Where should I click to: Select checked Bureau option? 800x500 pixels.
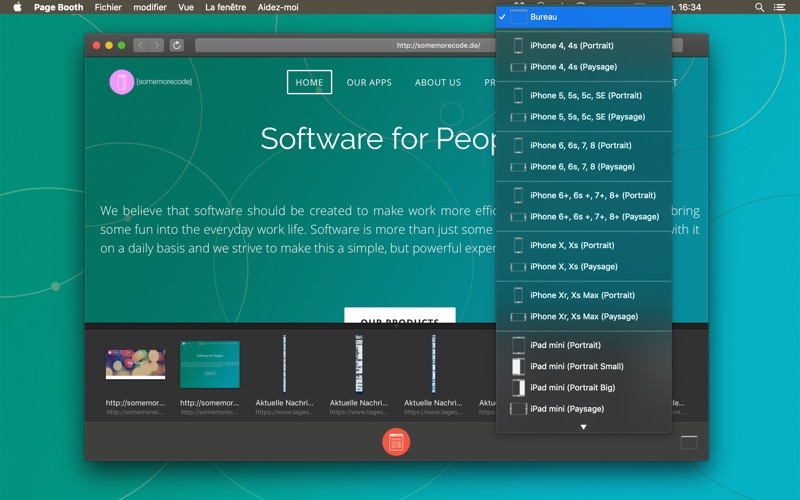coord(584,17)
